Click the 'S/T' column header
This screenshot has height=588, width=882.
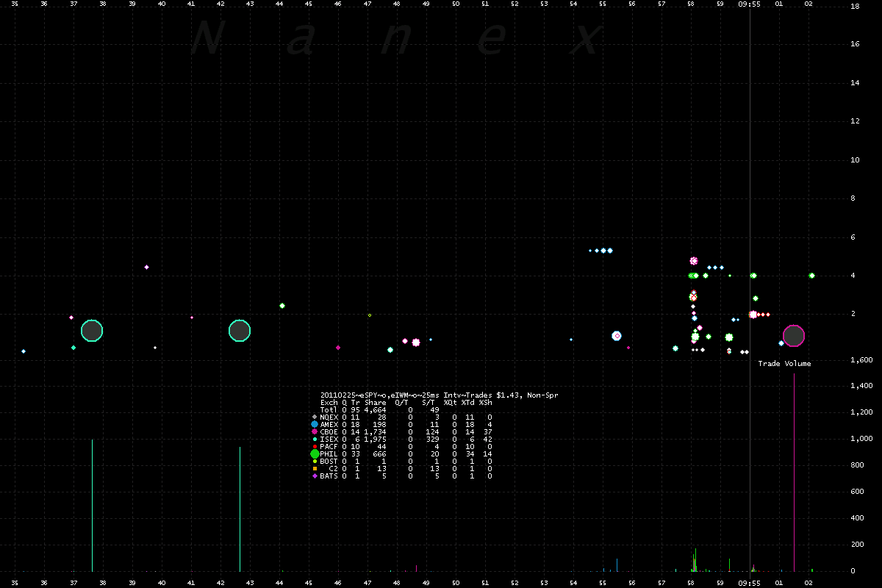(429, 402)
